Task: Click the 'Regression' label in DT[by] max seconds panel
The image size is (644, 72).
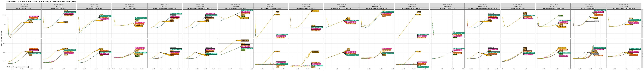Action: (x=245, y=40)
